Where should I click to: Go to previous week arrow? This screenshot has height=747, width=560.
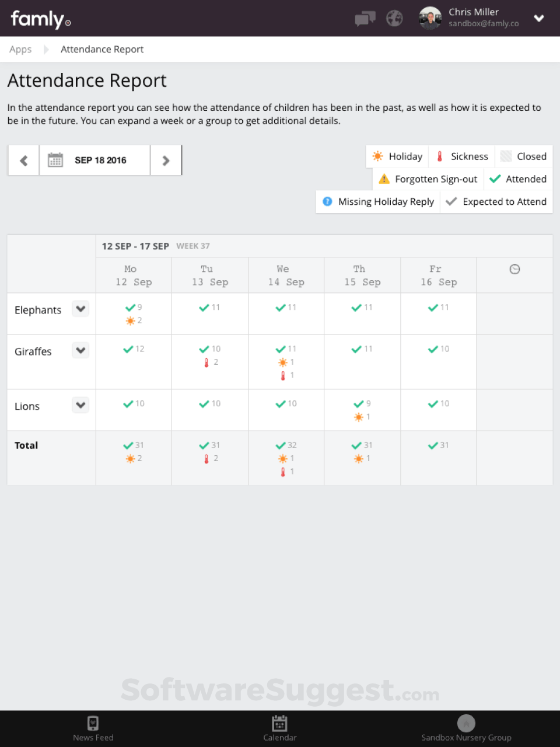[23, 160]
